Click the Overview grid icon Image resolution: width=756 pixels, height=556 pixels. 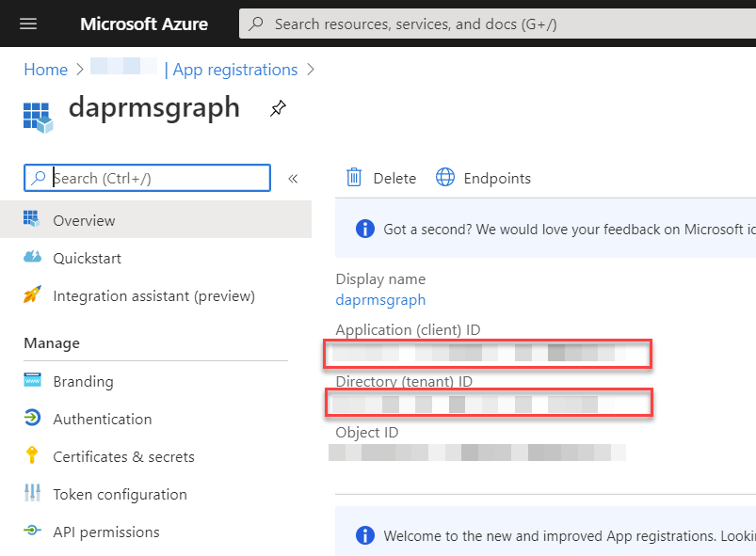(32, 219)
